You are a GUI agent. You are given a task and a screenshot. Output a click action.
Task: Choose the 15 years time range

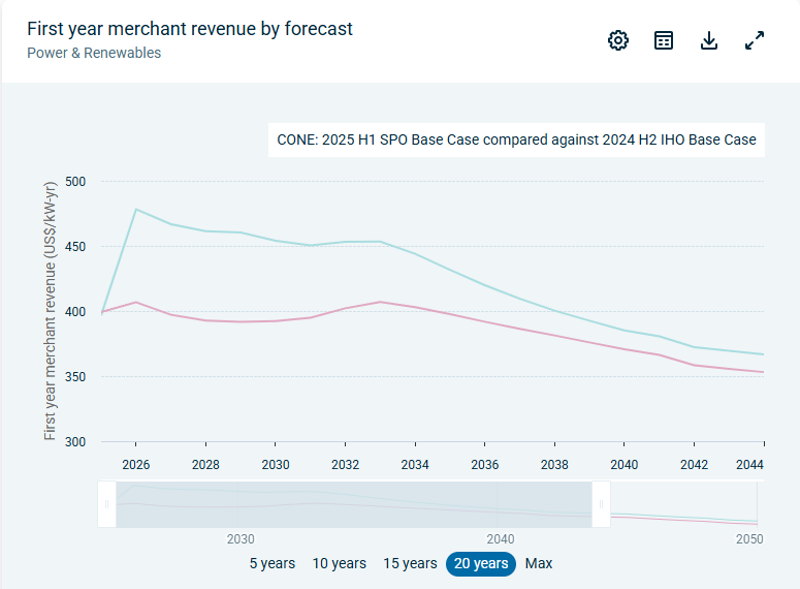410,563
